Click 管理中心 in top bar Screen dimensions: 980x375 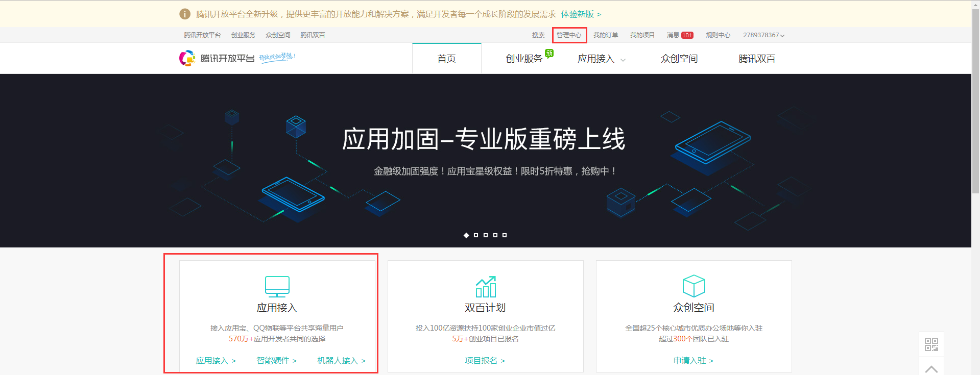pos(569,35)
